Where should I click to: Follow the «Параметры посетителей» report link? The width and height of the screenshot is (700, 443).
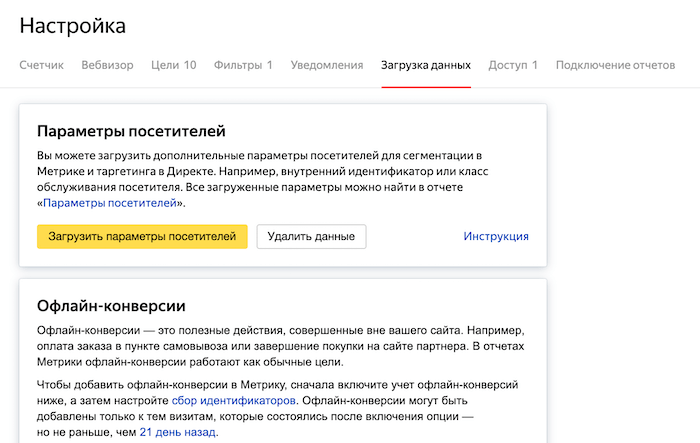[110, 203]
